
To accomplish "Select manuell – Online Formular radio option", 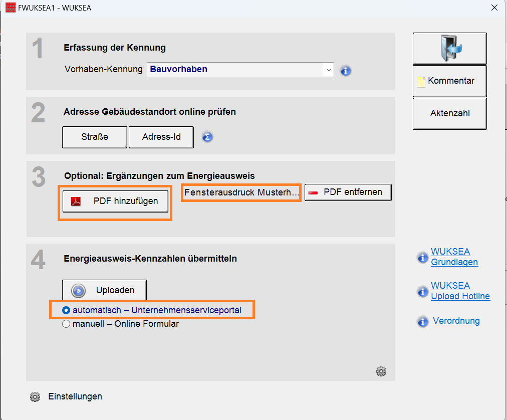I will [66, 324].
